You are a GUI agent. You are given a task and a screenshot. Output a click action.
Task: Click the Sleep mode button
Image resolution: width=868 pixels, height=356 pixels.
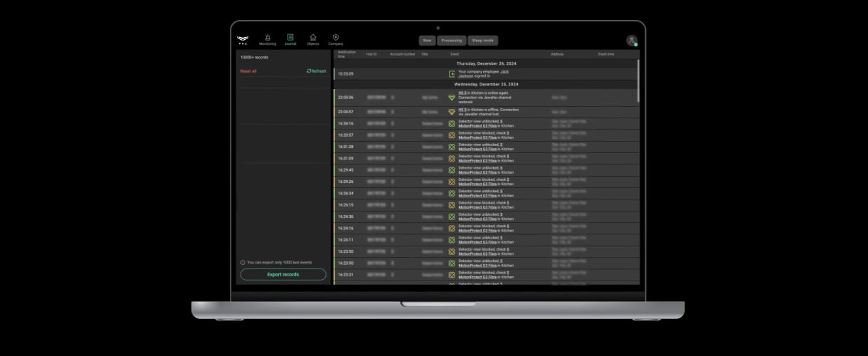click(483, 41)
